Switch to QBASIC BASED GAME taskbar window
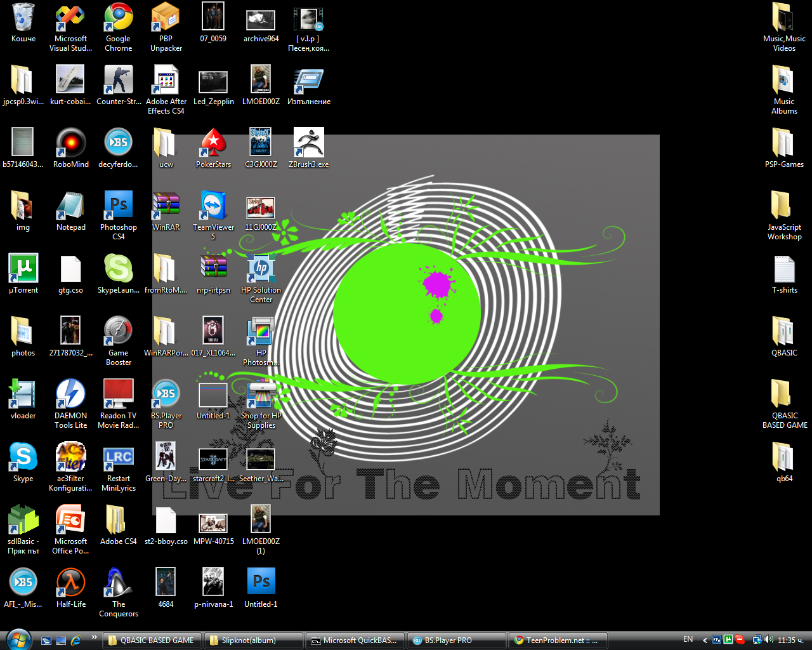 152,640
